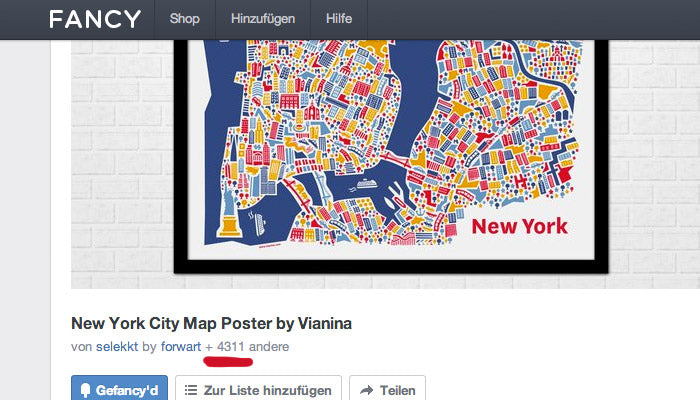Click the red New York text on poster
The image size is (700, 400).
pyautogui.click(x=519, y=226)
